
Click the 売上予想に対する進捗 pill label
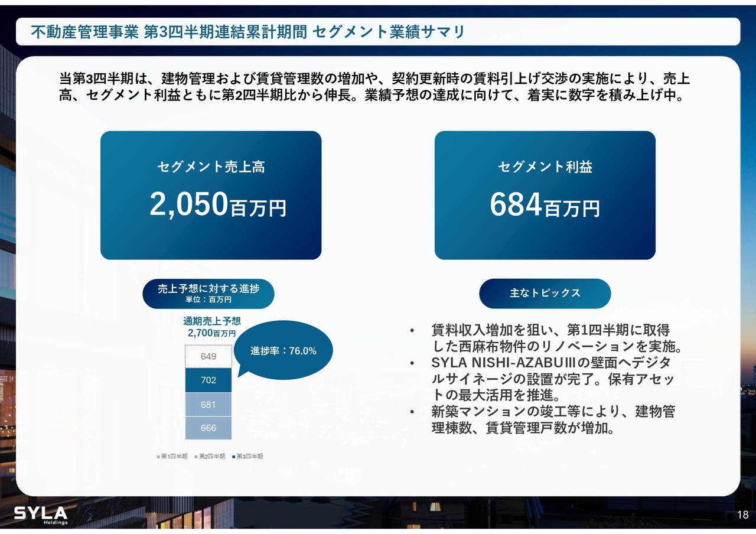tap(208, 294)
